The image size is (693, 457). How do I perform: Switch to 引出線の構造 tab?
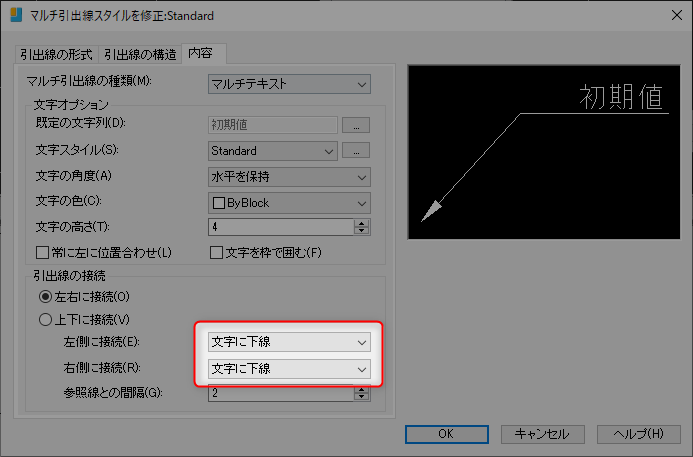140,54
